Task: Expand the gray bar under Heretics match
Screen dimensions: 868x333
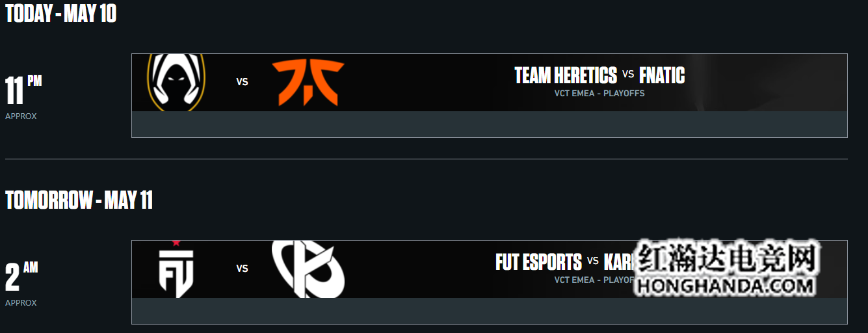Action: 490,124
